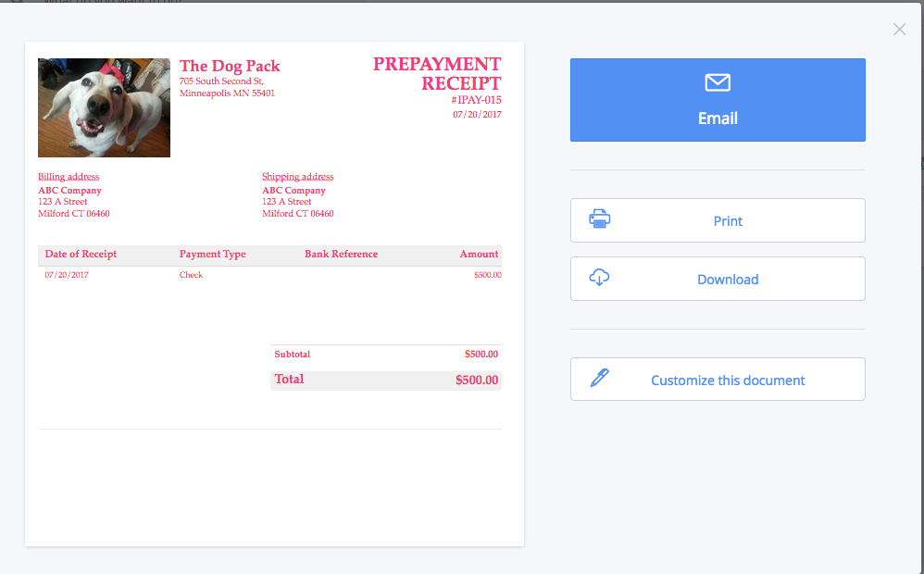Screen dimensions: 924x574
Task: Click receipt number #IPAY-015
Action: (x=476, y=100)
